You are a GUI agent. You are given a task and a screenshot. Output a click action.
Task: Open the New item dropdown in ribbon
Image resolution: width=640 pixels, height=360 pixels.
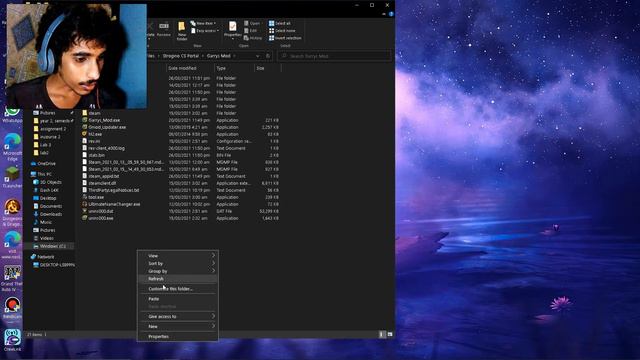(x=203, y=23)
